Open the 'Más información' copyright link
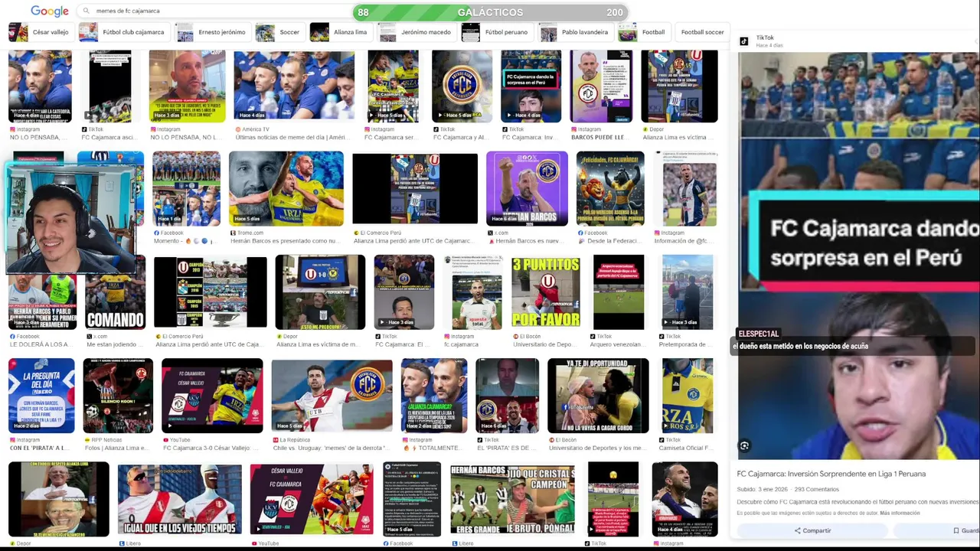980x551 pixels. click(900, 513)
